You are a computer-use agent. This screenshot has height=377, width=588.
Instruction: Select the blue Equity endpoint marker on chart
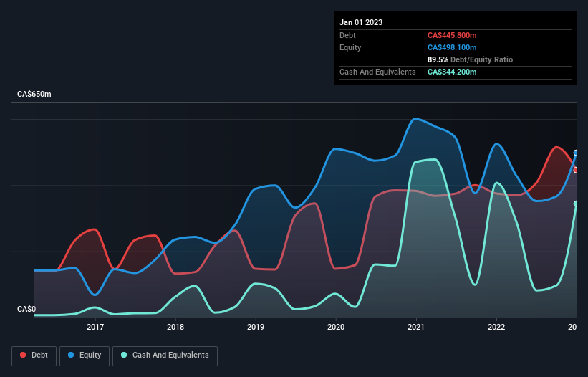coord(576,153)
